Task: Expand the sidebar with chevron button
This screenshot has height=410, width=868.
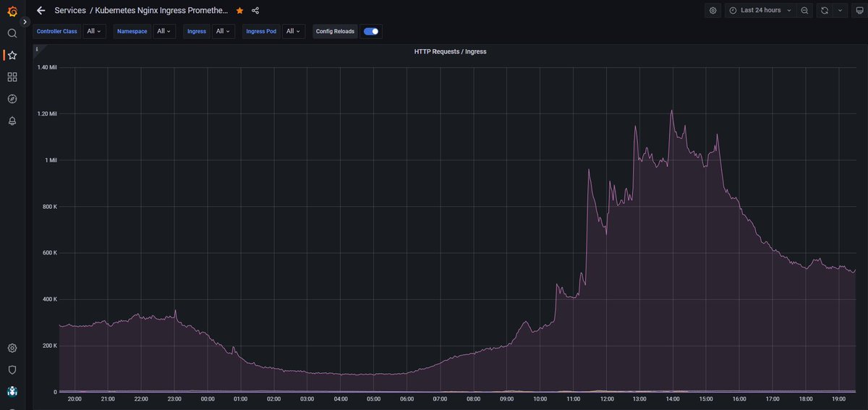Action: (x=25, y=22)
